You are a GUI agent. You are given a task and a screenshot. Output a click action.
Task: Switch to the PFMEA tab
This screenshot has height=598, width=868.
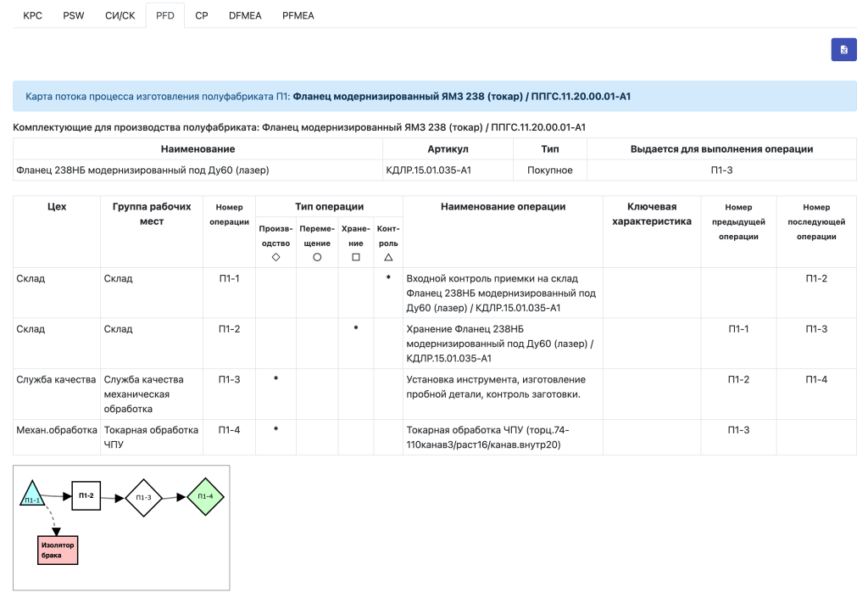tap(298, 15)
